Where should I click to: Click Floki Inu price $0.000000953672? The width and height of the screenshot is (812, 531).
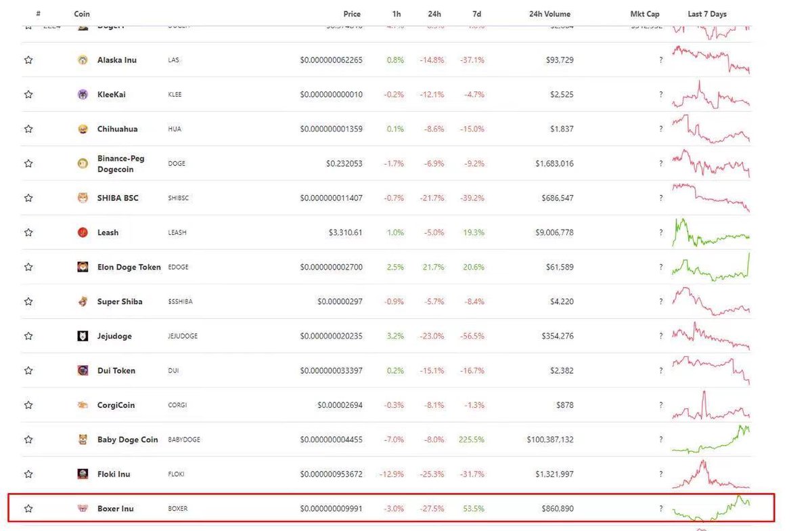click(331, 475)
